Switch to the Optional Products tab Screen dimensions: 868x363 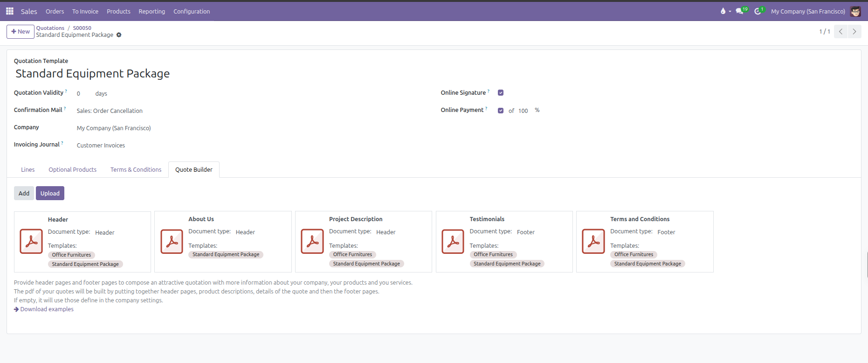coord(73,169)
